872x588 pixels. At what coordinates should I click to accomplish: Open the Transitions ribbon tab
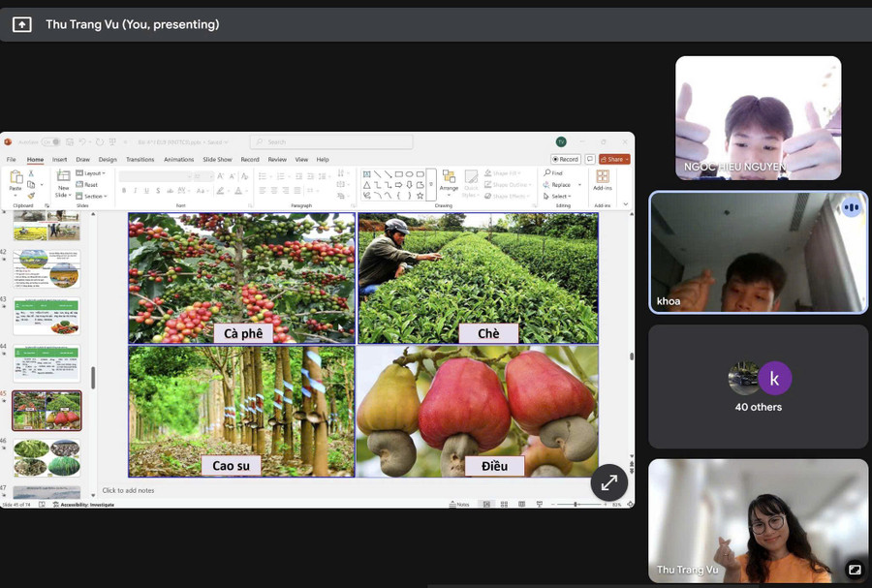tap(140, 159)
